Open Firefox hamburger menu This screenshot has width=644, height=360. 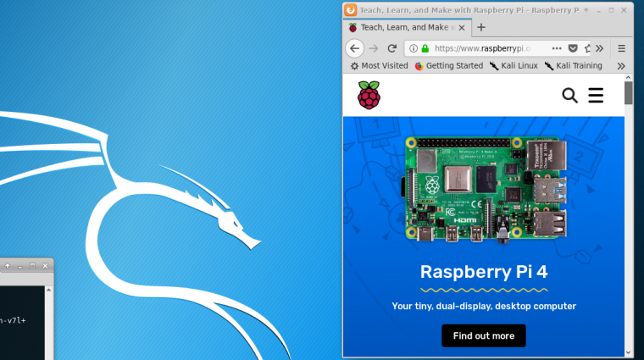pyautogui.click(x=621, y=48)
